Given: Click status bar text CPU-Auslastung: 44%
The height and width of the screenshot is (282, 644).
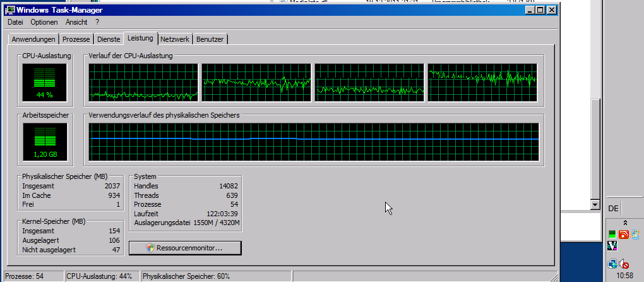Looking at the screenshot, I should [x=99, y=276].
